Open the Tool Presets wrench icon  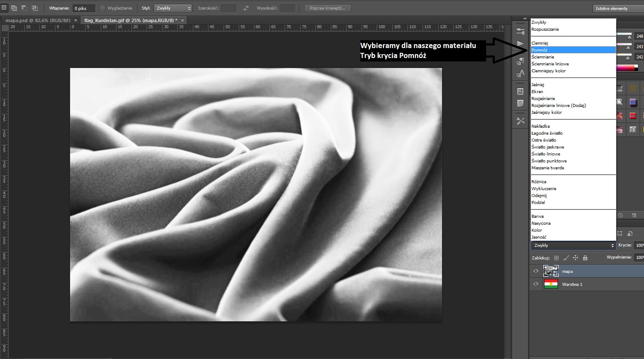coord(520,121)
